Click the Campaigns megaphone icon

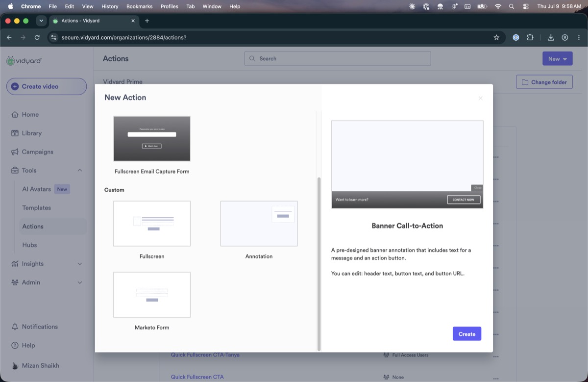[x=15, y=152]
